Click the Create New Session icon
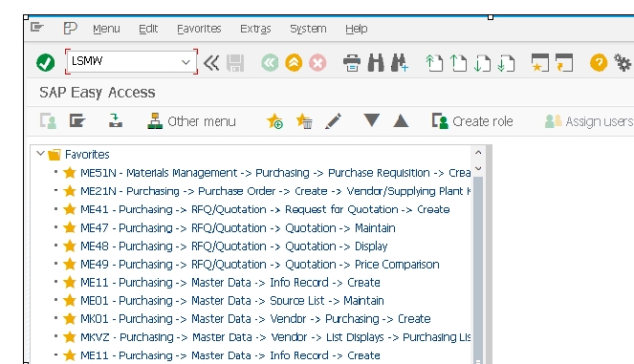This screenshot has width=634, height=364. pos(539,63)
